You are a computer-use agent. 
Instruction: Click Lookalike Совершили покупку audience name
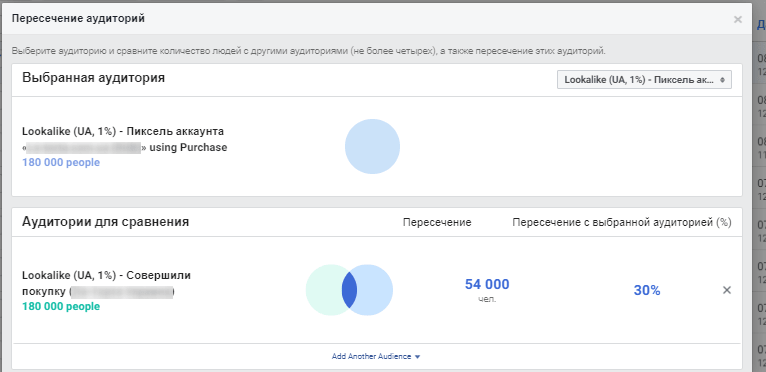pos(106,284)
